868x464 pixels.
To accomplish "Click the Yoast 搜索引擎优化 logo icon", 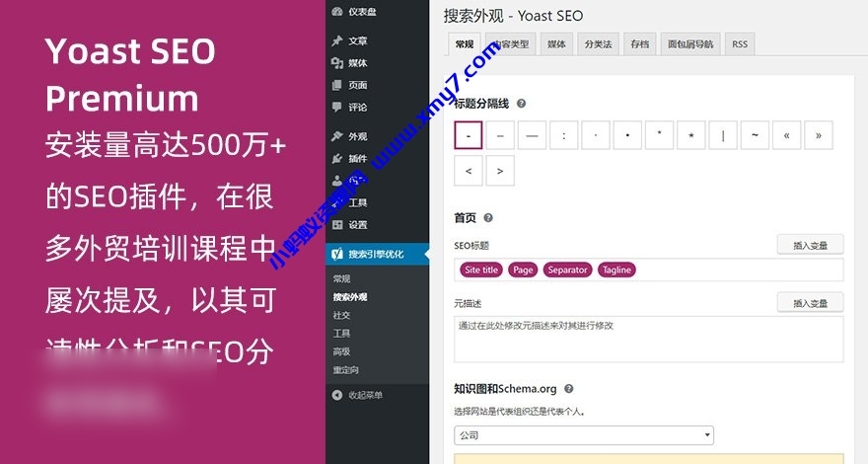I will click(x=337, y=254).
